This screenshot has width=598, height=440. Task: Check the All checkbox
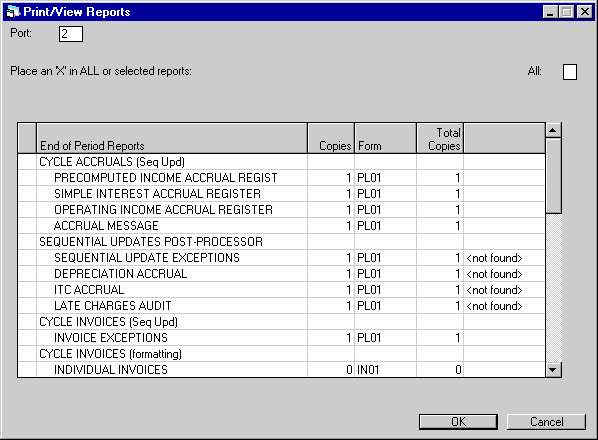click(x=570, y=72)
